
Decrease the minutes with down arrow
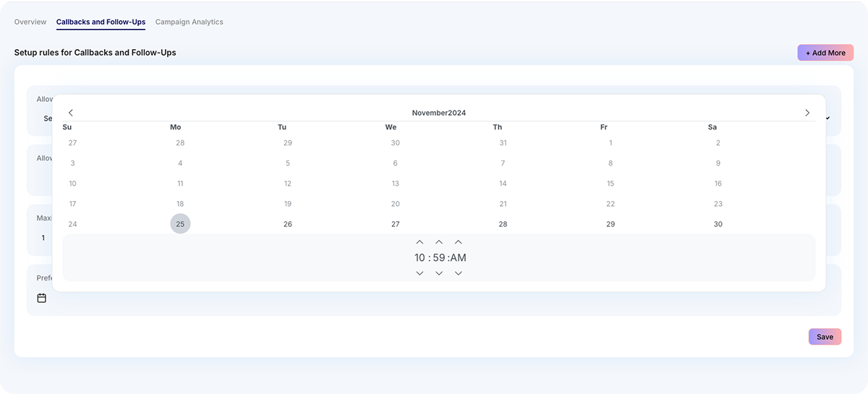click(439, 273)
